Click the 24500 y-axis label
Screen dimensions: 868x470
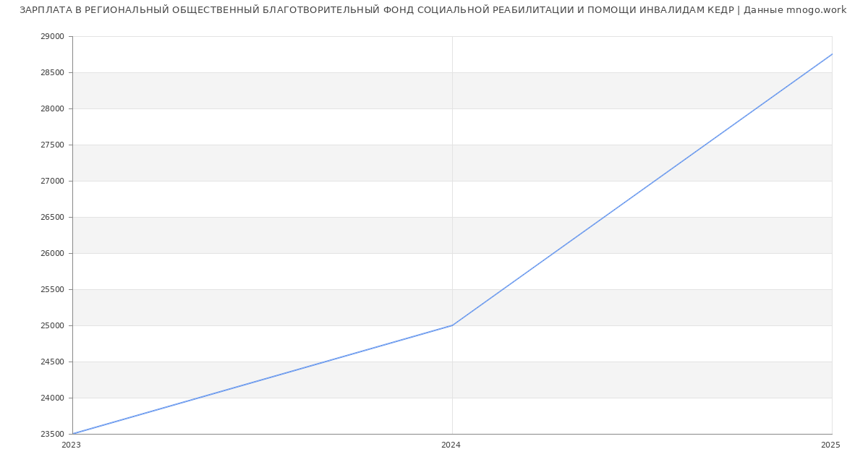(x=52, y=362)
